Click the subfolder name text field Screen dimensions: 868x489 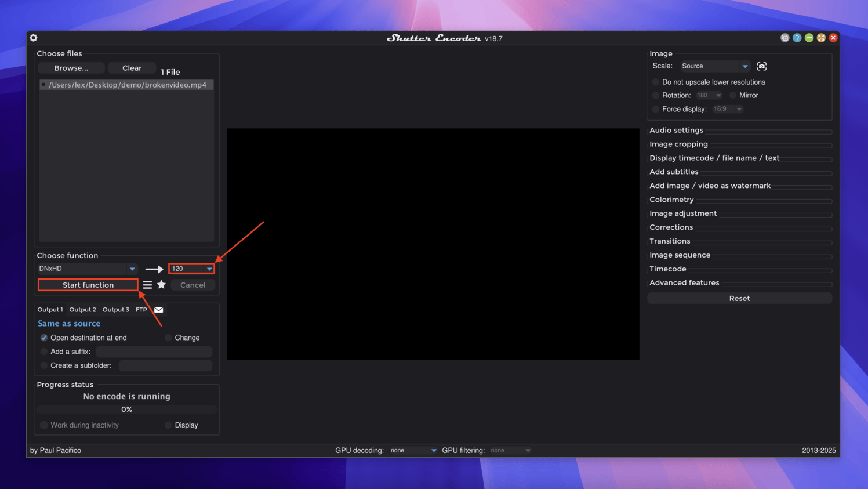pyautogui.click(x=165, y=365)
